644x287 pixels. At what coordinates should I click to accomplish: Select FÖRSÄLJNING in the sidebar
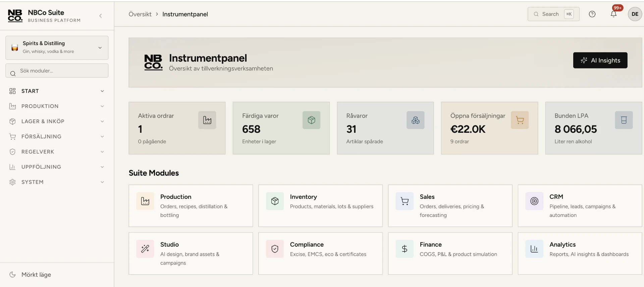57,136
